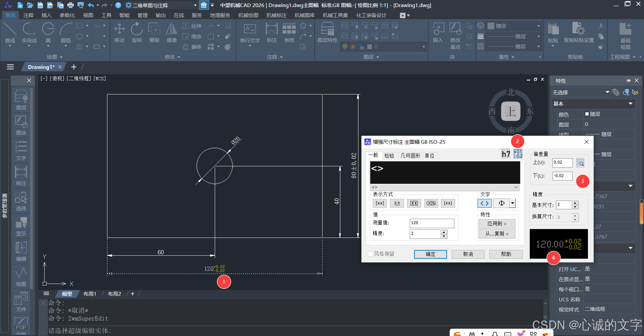Click the upper deviation 上(U) input field
644x336 pixels.
point(562,163)
